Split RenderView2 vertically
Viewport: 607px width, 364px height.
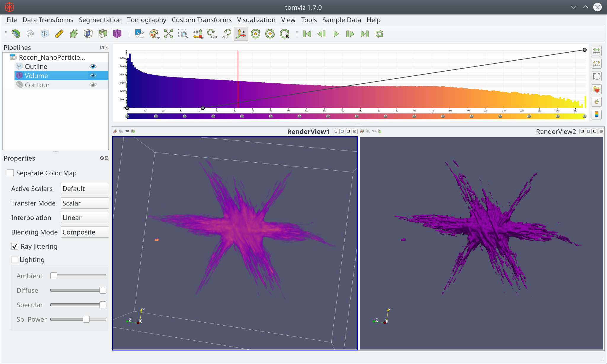pyautogui.click(x=588, y=131)
